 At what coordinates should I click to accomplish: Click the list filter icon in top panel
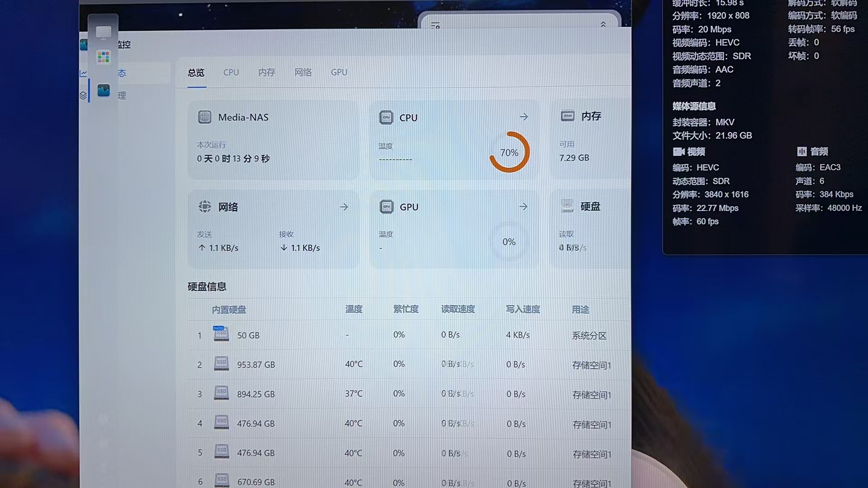(x=435, y=25)
